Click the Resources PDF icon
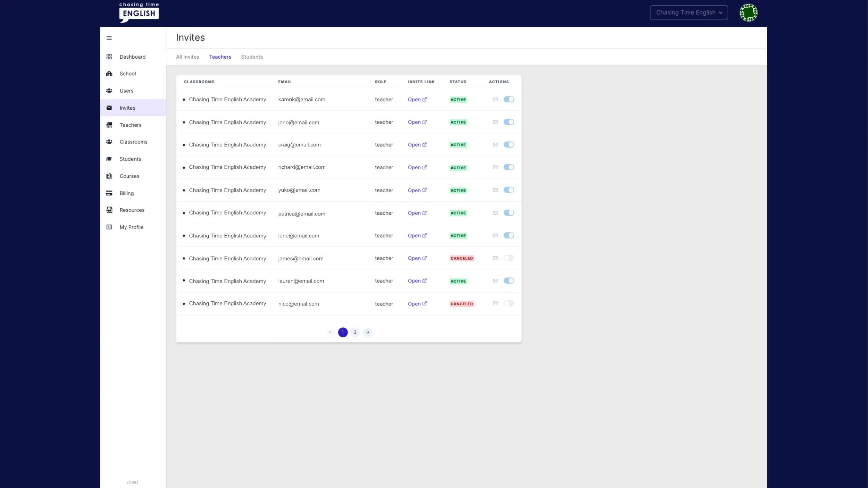The image size is (868, 488). tap(109, 210)
